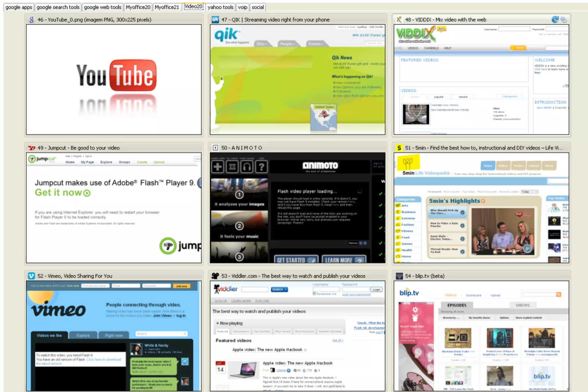Switch to the social tab
Viewport: 588px width, 392px height.
(258, 7)
